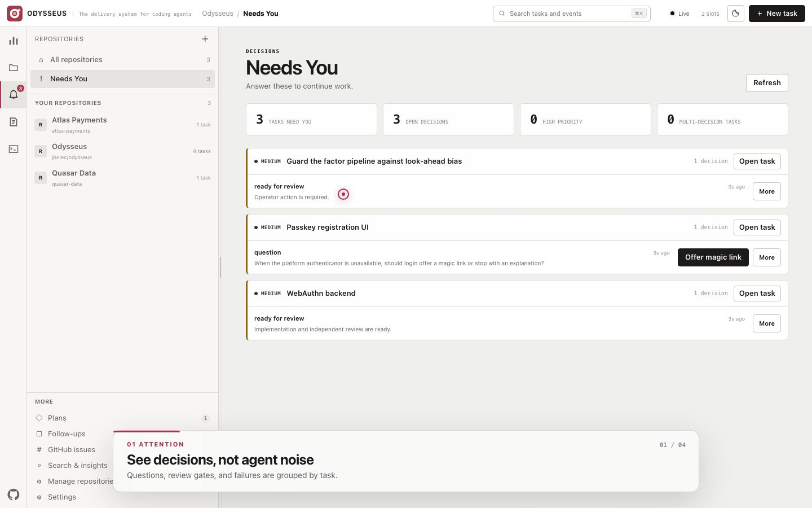The height and width of the screenshot is (508, 812).
Task: Click the Open Decisions stat card
Action: [x=448, y=119]
